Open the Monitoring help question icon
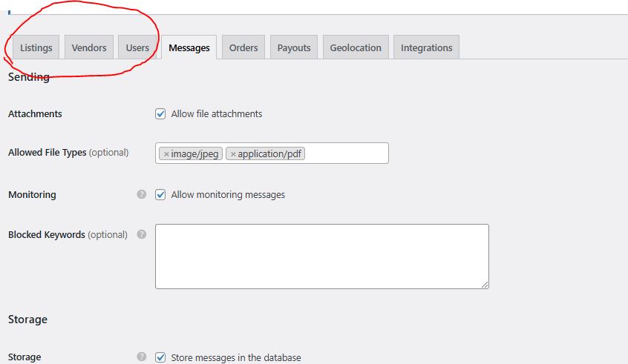The image size is (628, 364). (141, 194)
